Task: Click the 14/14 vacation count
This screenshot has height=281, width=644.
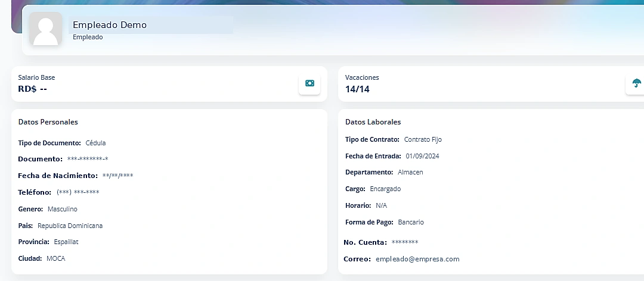Action: coord(357,89)
